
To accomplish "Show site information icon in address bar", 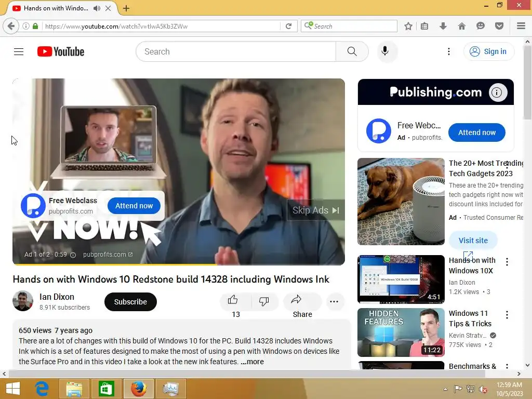I will pos(26,26).
